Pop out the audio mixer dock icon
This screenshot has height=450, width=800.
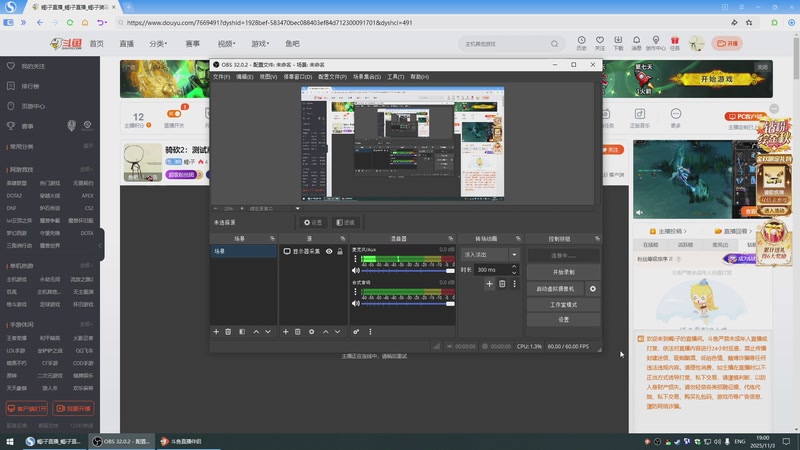451,239
